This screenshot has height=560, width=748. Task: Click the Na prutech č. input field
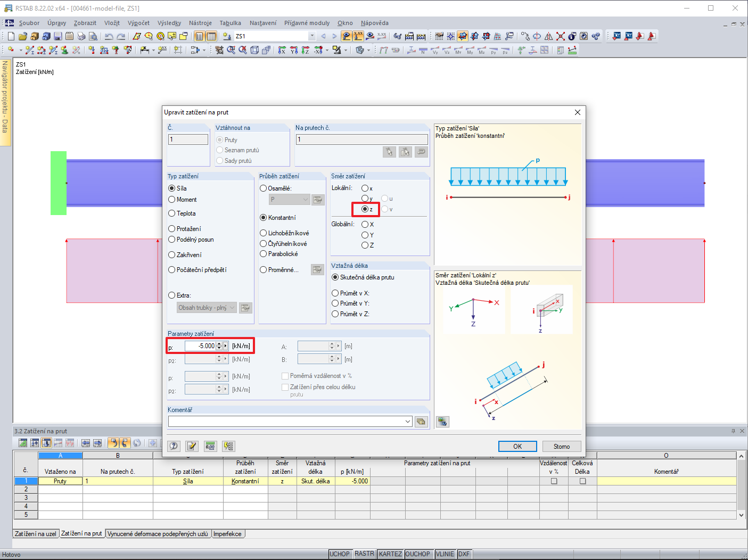point(362,139)
